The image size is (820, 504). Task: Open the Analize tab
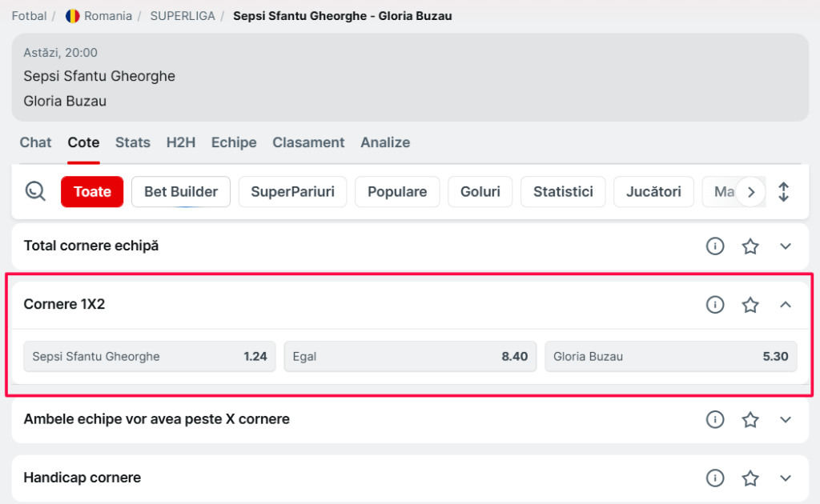click(385, 142)
